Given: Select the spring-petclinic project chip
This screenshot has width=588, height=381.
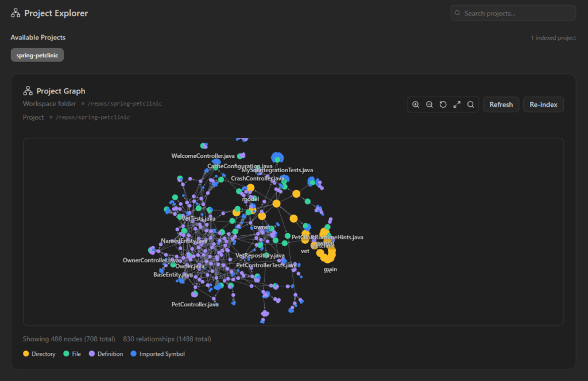Looking at the screenshot, I should (37, 55).
